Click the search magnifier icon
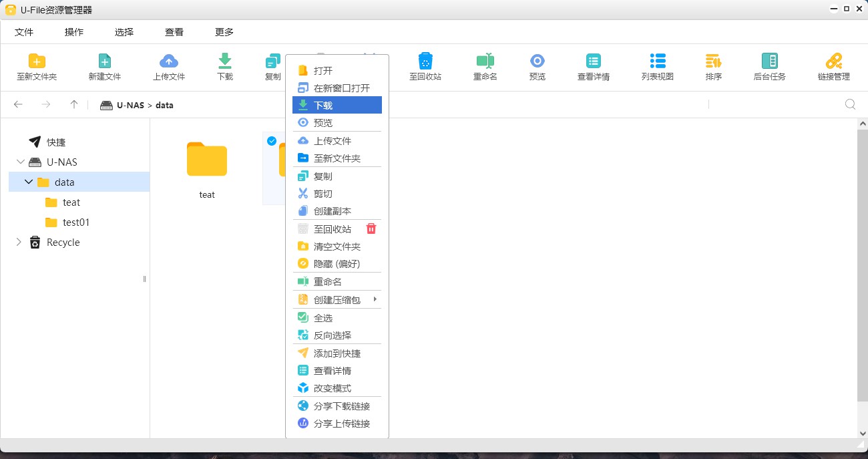Image resolution: width=868 pixels, height=459 pixels. pos(849,104)
